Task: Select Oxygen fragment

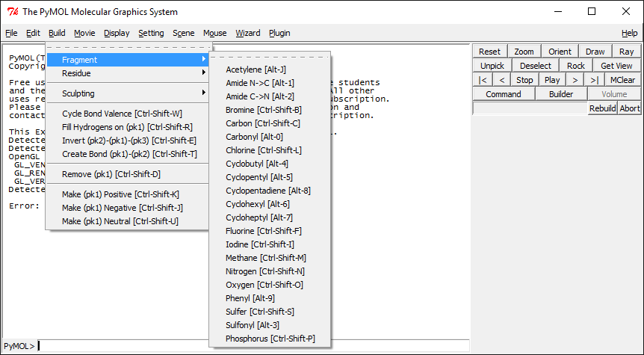Action: (x=270, y=285)
